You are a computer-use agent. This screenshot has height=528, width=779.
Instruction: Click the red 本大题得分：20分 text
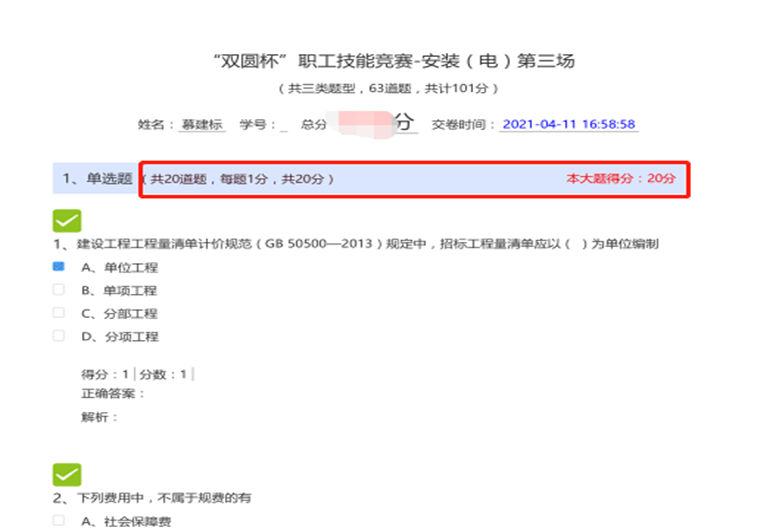click(x=621, y=179)
